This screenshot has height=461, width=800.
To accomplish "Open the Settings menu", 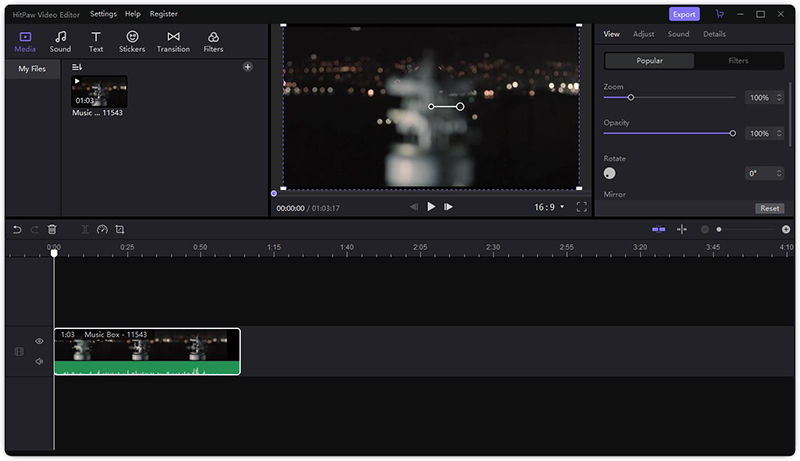I will point(103,14).
